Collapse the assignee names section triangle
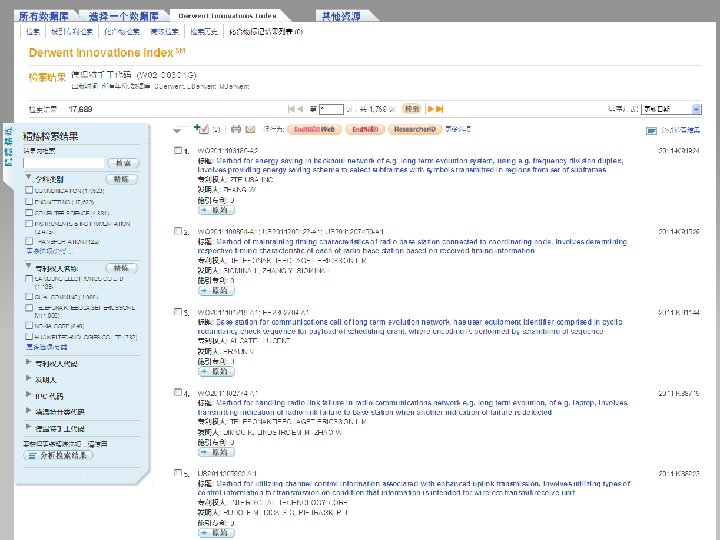This screenshot has width=720, height=540. point(28,265)
